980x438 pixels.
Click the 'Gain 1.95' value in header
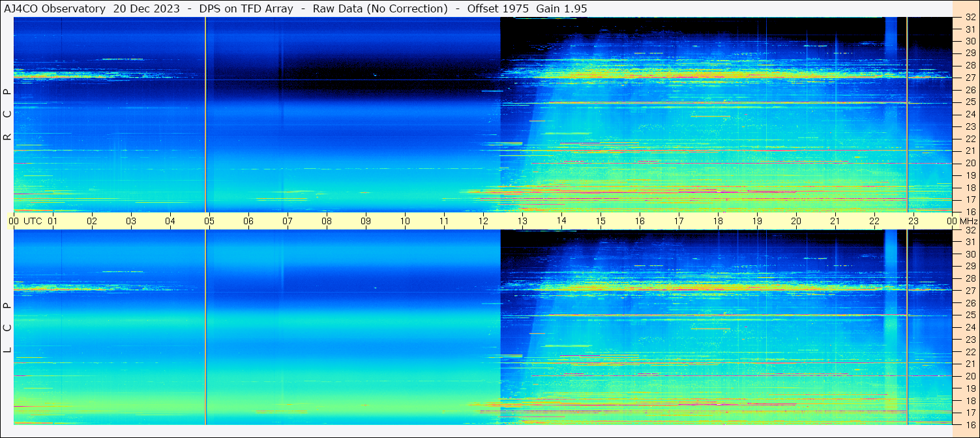(x=561, y=8)
